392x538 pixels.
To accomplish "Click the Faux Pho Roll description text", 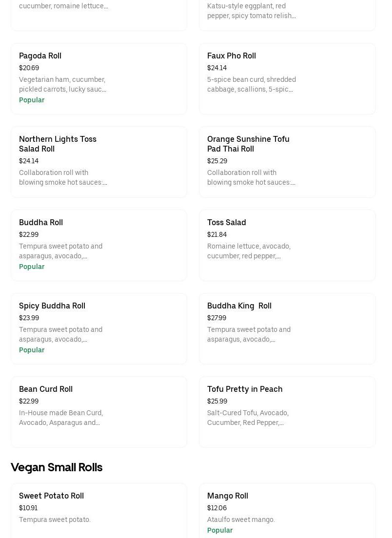I will click(251, 85).
